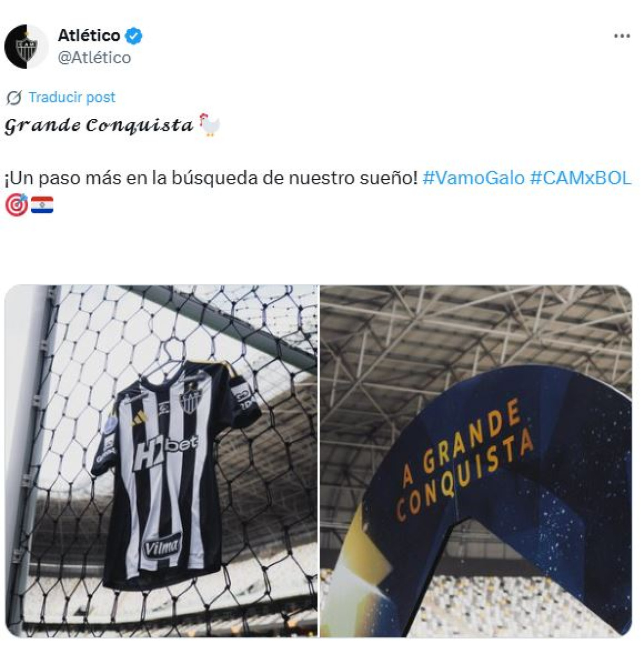Click the translate icon beside Traducir post

[14, 98]
